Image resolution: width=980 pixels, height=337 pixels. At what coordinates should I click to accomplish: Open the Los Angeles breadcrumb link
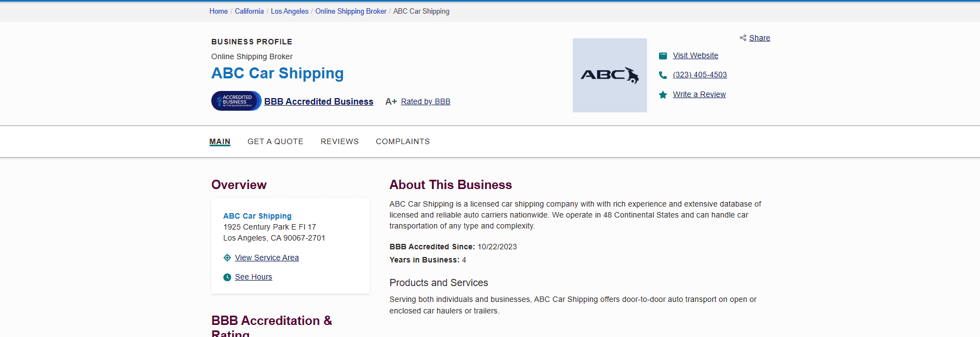(x=290, y=11)
